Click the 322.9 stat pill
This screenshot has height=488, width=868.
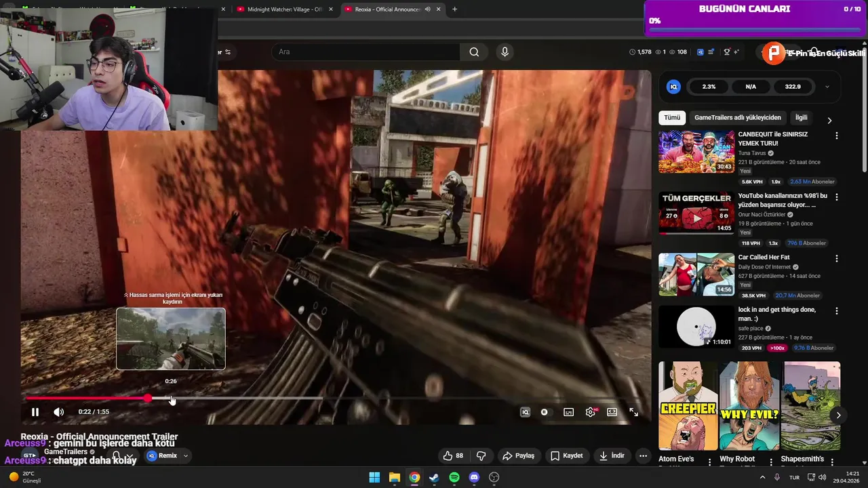click(x=793, y=87)
